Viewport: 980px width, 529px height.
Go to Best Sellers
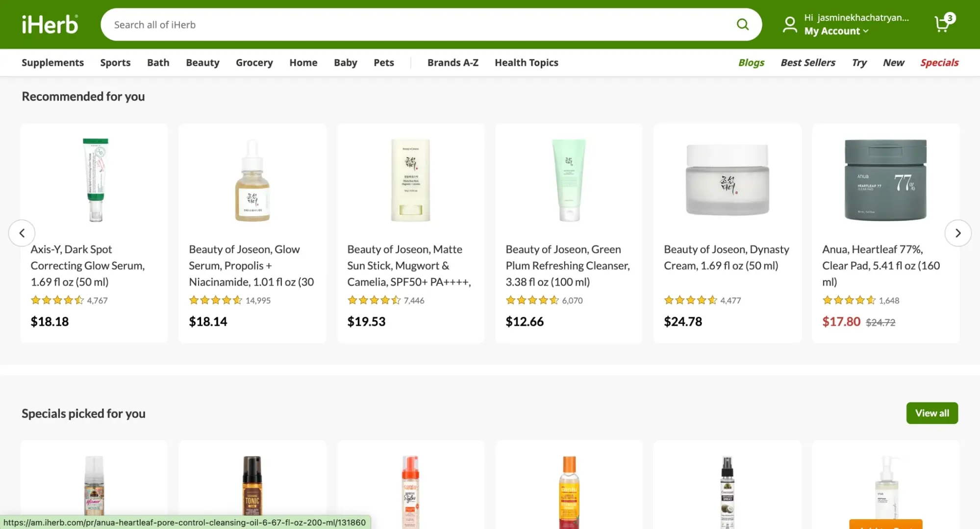807,63
